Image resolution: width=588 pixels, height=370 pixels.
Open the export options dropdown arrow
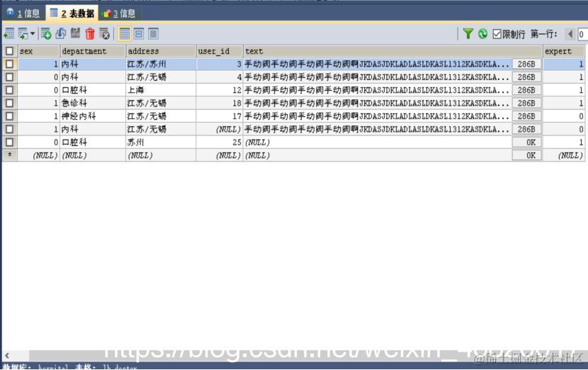coord(33,34)
